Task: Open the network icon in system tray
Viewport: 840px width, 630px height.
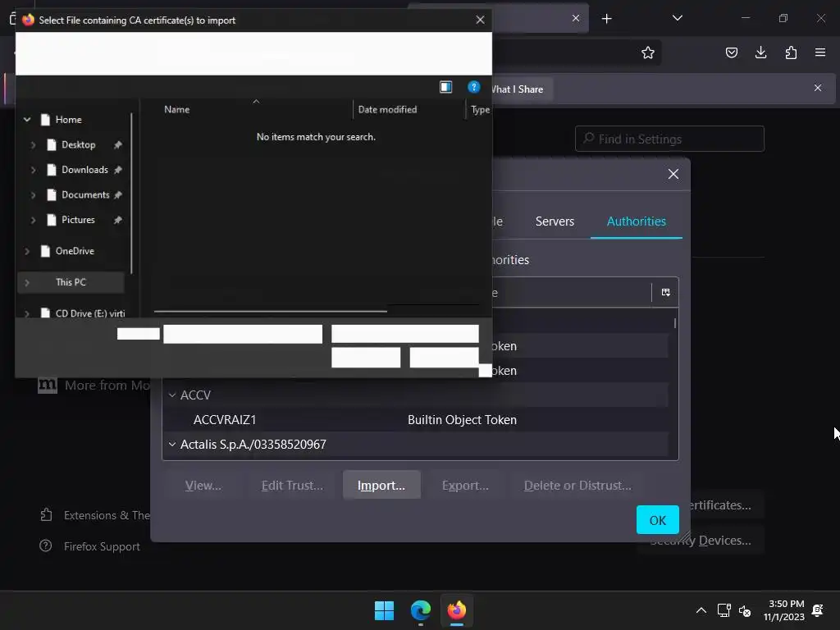Action: [x=724, y=610]
